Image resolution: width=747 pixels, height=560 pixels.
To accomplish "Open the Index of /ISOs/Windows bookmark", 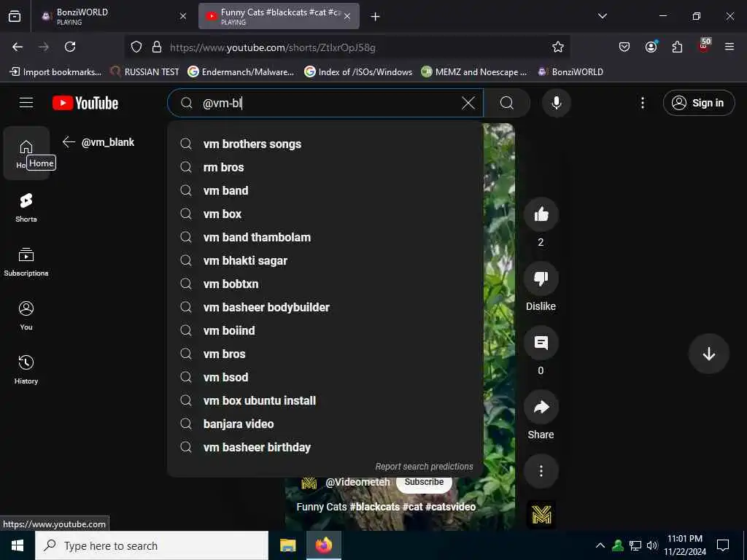I will click(x=358, y=72).
